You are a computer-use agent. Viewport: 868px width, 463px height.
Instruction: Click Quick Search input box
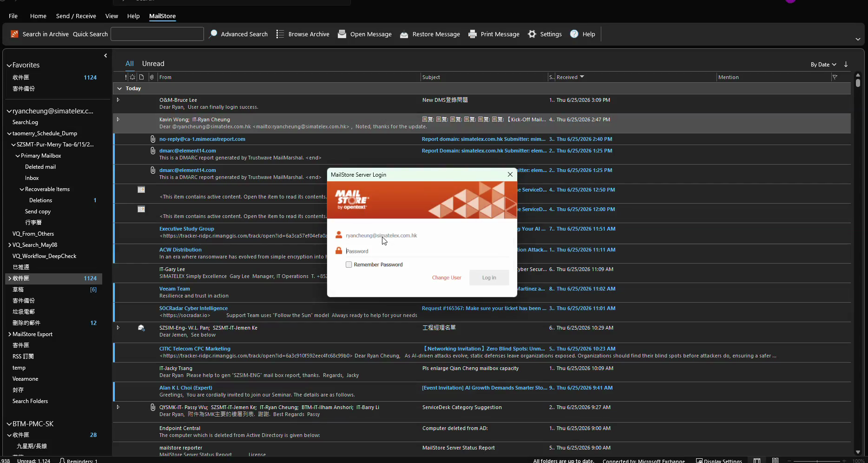click(157, 34)
